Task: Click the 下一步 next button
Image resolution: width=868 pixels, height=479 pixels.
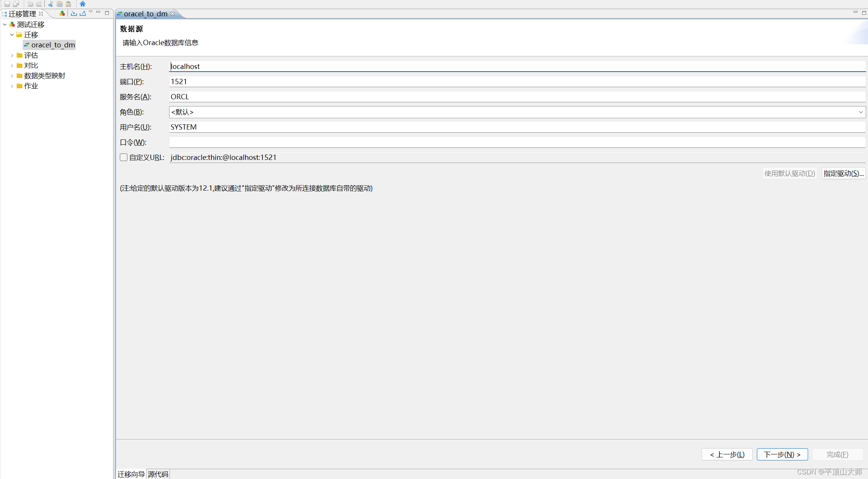Action: pyautogui.click(x=782, y=454)
